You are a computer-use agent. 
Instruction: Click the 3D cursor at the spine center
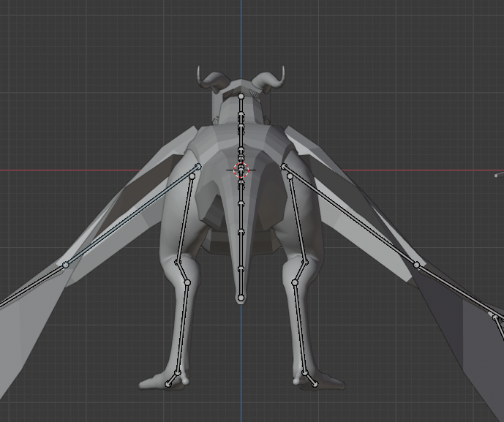[241, 170]
